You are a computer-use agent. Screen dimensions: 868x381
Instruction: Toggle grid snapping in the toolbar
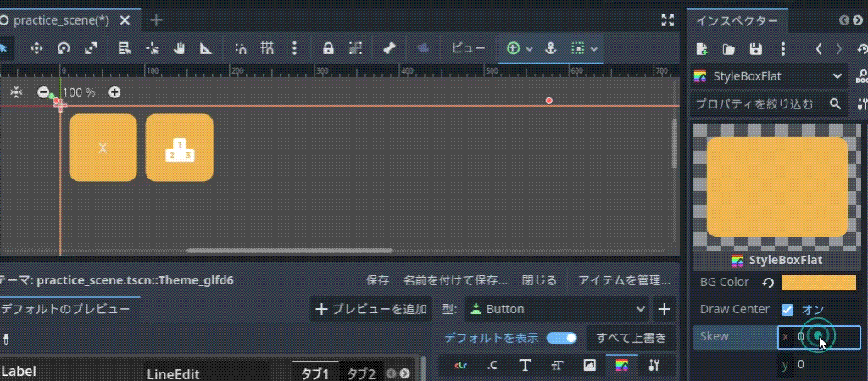point(267,48)
